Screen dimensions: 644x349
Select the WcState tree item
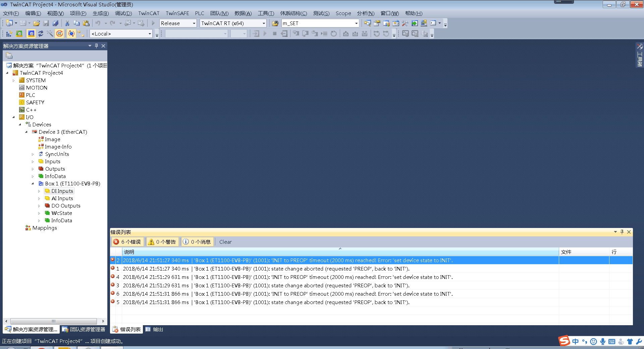(62, 213)
